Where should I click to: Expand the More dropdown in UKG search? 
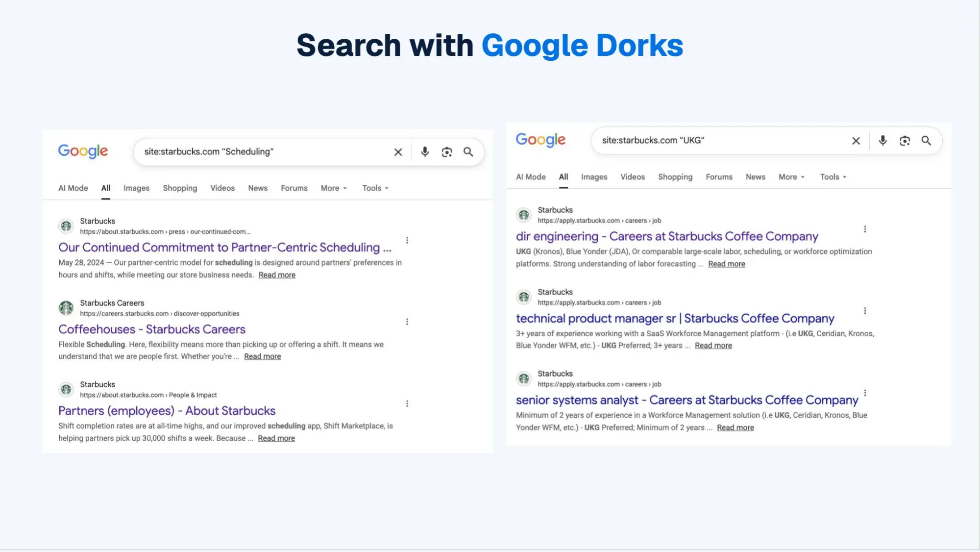click(792, 177)
